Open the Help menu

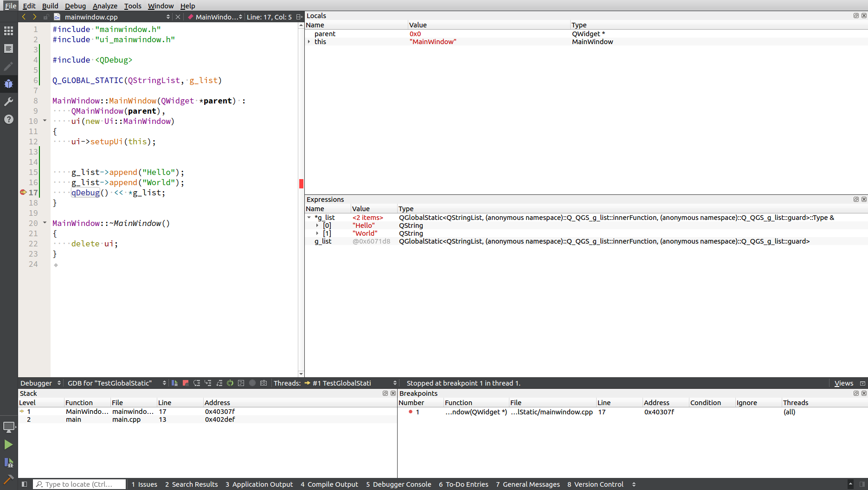(187, 6)
